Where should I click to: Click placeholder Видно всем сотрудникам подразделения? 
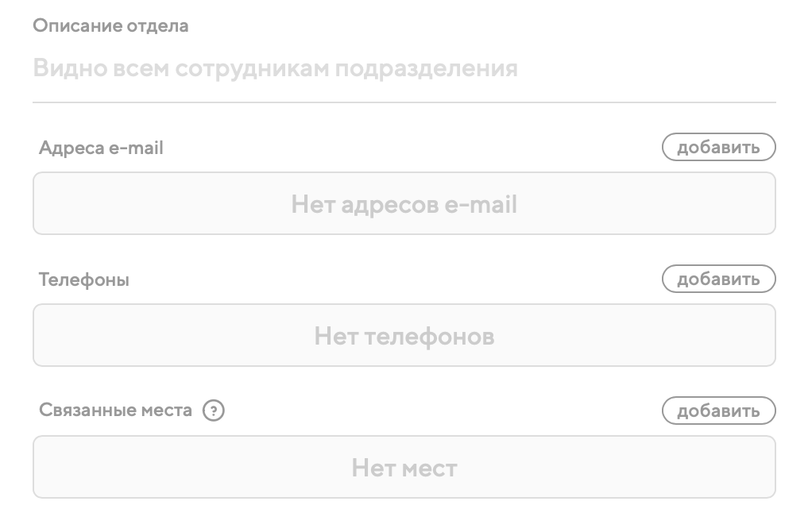(275, 68)
